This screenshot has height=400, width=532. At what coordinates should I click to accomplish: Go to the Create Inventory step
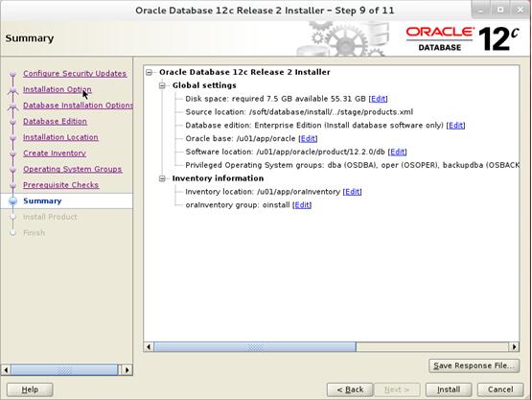tap(55, 153)
